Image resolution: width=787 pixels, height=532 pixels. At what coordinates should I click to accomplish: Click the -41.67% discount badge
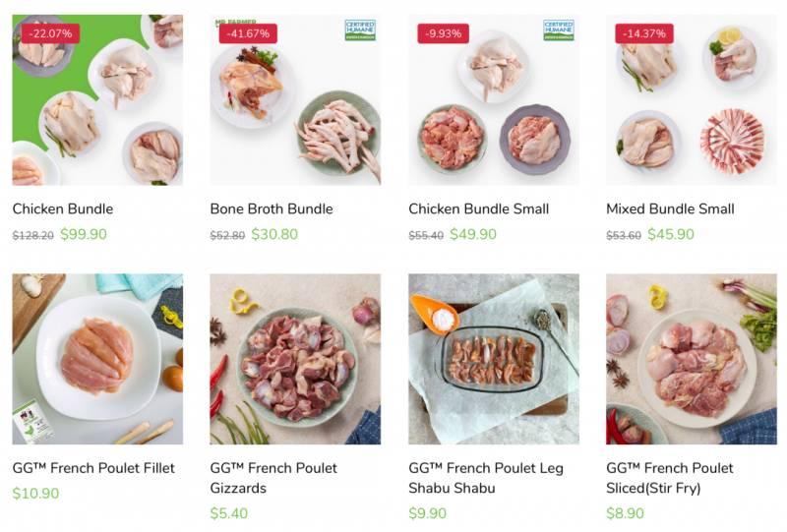[248, 33]
